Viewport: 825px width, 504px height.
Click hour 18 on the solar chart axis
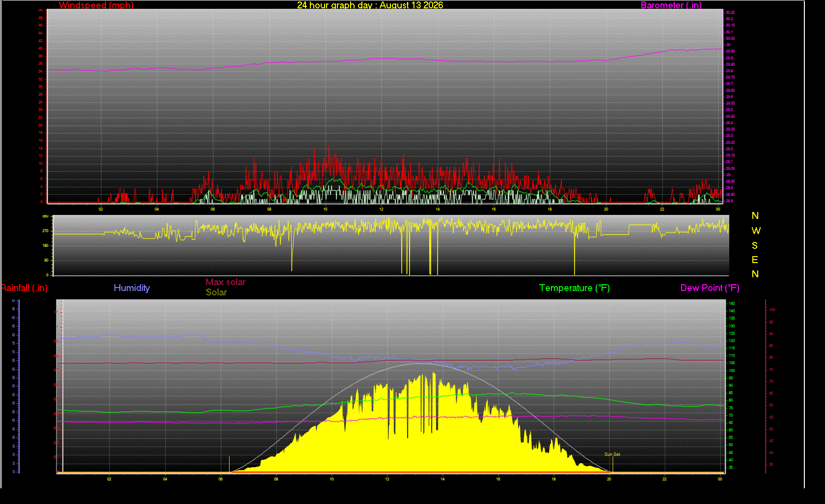tap(553, 479)
